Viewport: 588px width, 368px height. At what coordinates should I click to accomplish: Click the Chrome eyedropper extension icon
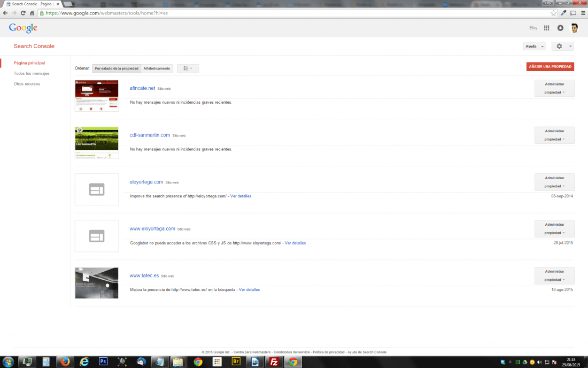point(563,13)
